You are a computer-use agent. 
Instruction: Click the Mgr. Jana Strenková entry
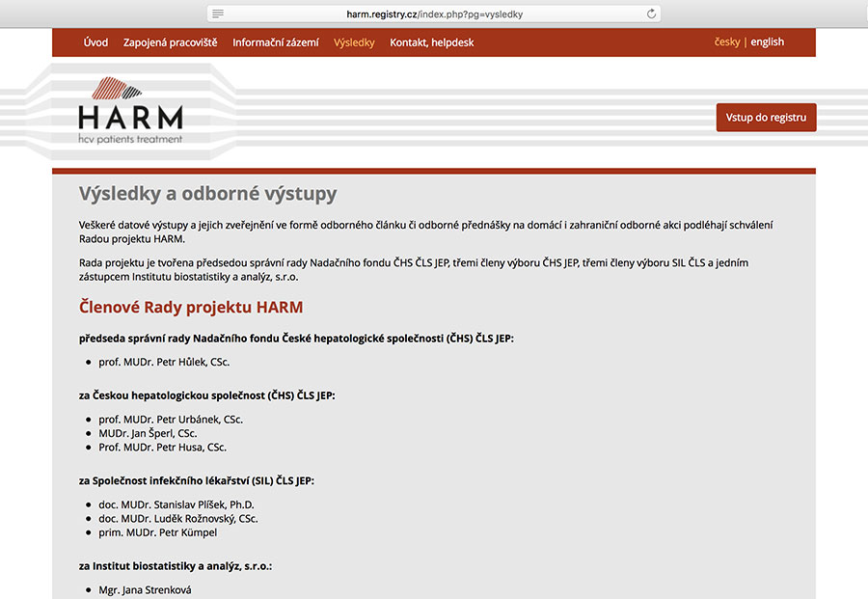145,589
